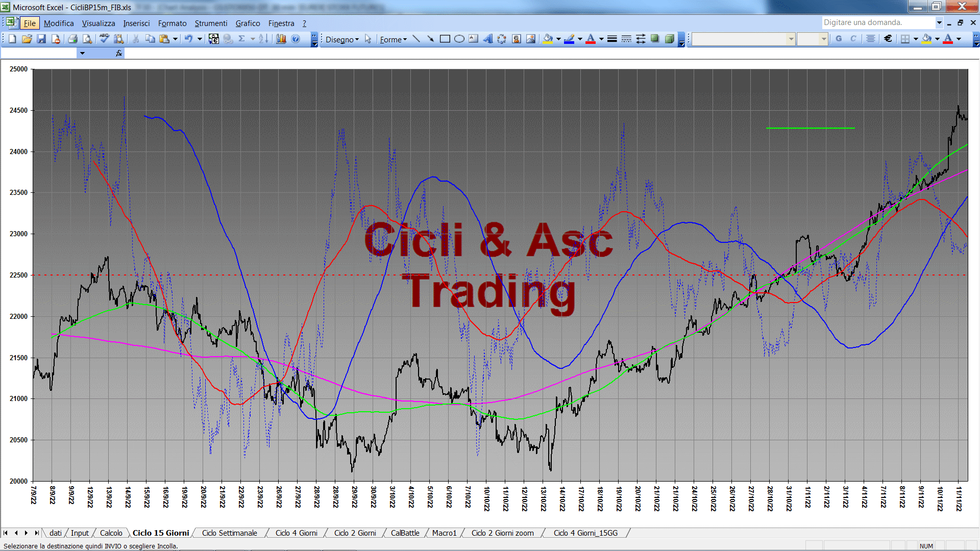Expand the Forme shapes menu
Image resolution: width=980 pixels, height=551 pixels.
coord(393,39)
